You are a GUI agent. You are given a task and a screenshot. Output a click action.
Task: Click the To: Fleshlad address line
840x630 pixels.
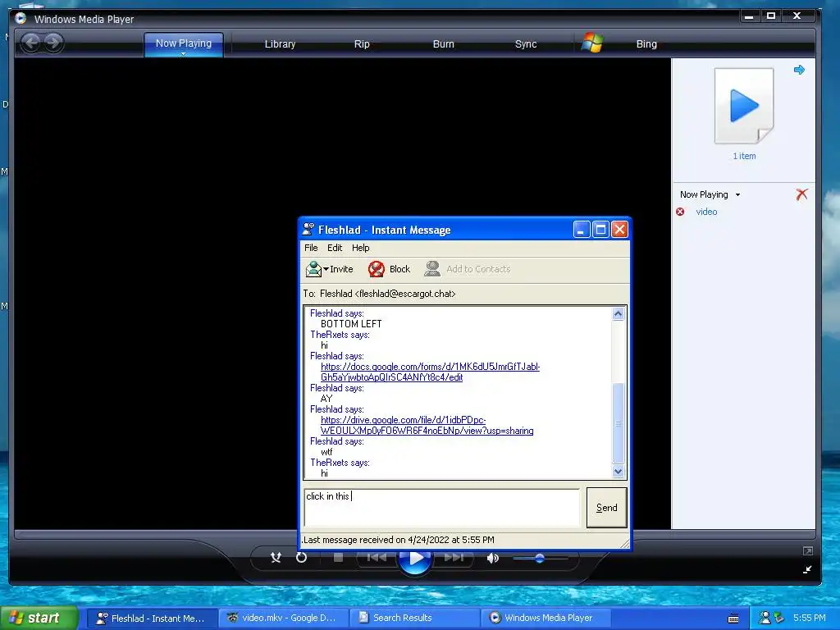coord(379,294)
